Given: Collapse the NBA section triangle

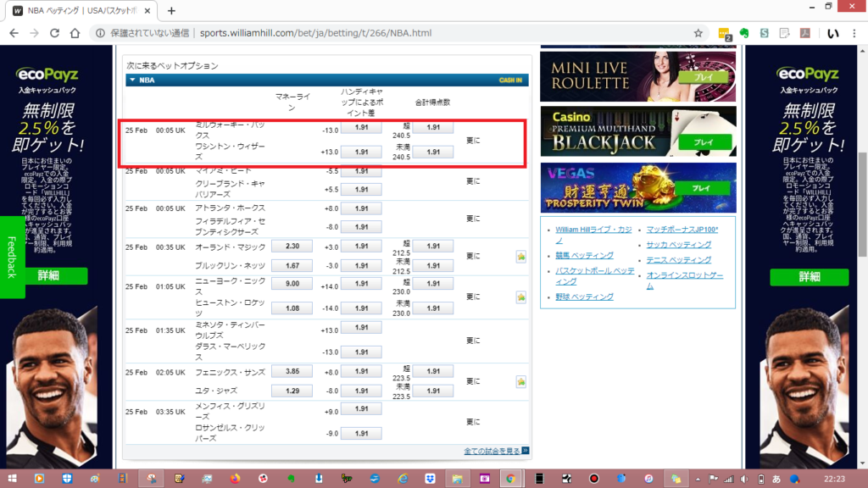Looking at the screenshot, I should click(x=132, y=80).
